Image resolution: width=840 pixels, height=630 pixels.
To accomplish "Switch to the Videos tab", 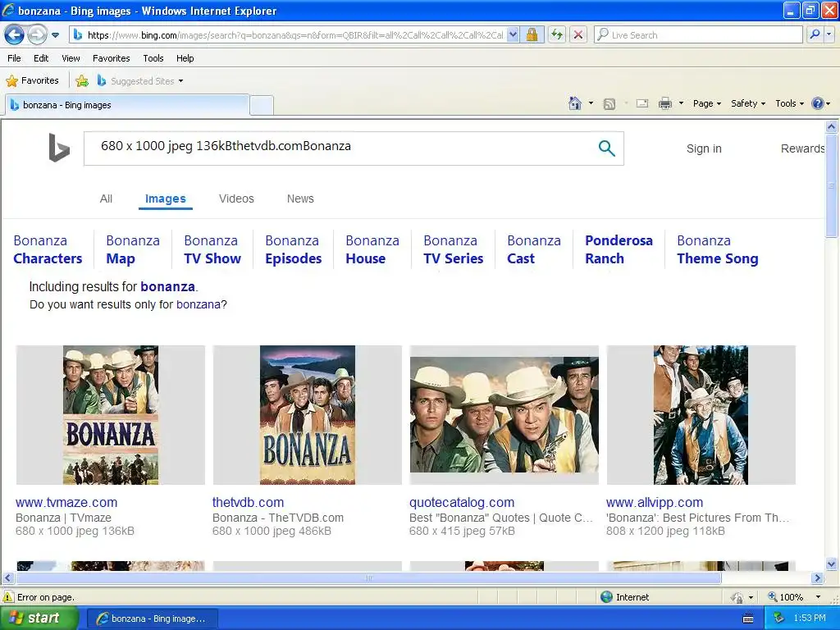I will click(236, 199).
